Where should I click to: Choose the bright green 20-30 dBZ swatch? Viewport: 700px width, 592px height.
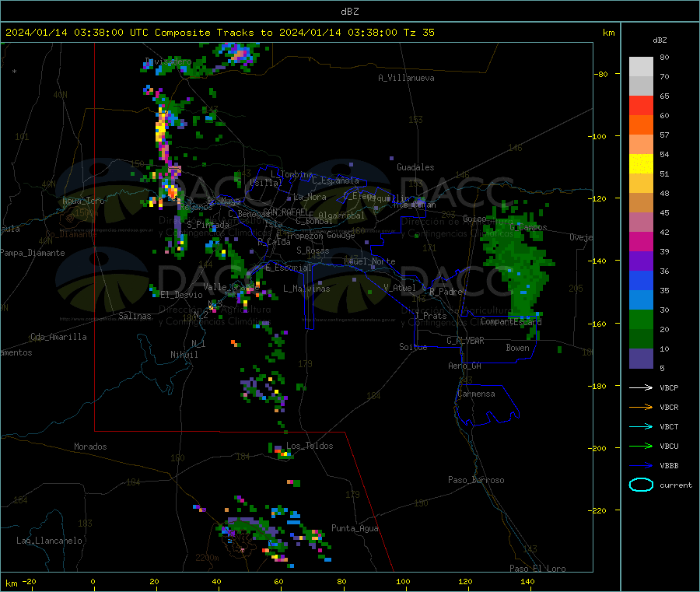pyautogui.click(x=641, y=319)
